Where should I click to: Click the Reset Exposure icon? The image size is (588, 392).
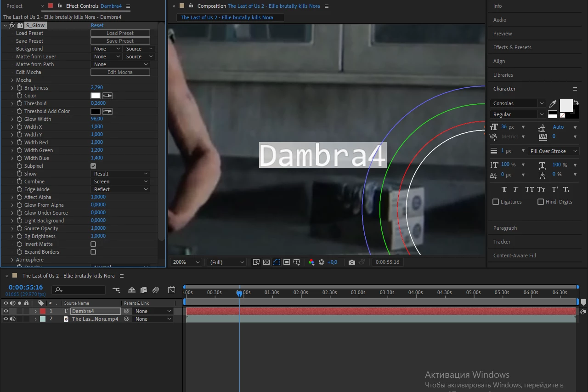322,262
